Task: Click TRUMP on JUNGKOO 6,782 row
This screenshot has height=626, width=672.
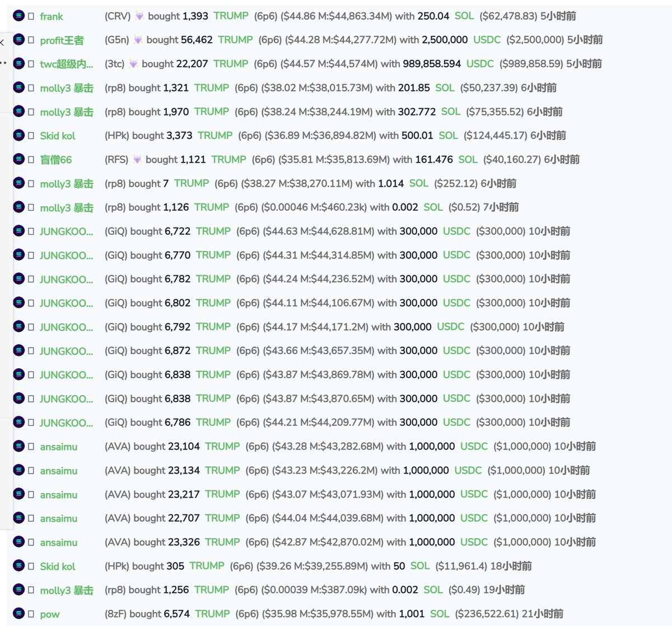Action: pos(213,279)
